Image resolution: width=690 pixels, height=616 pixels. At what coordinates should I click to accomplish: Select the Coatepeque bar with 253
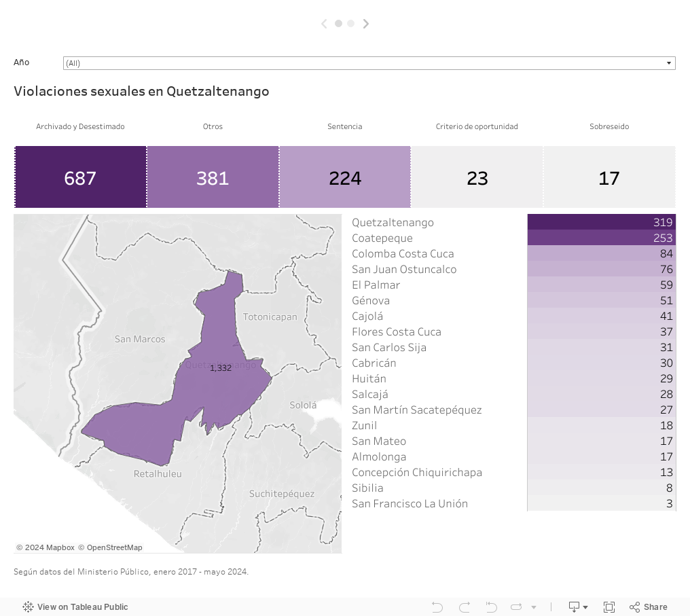[601, 238]
